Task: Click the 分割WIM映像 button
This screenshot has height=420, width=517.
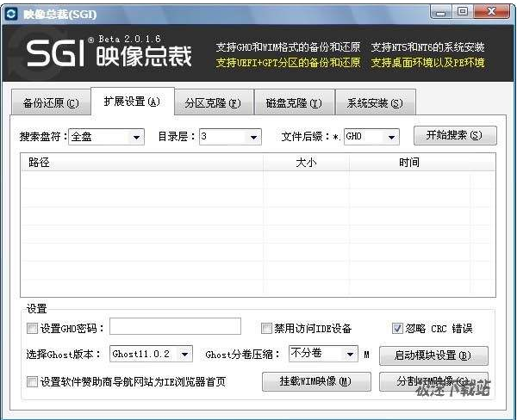Action: 433,381
